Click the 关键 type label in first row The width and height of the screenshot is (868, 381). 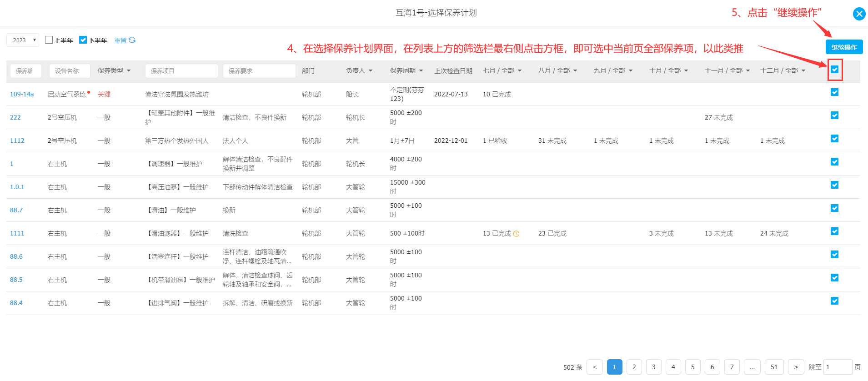(x=104, y=94)
